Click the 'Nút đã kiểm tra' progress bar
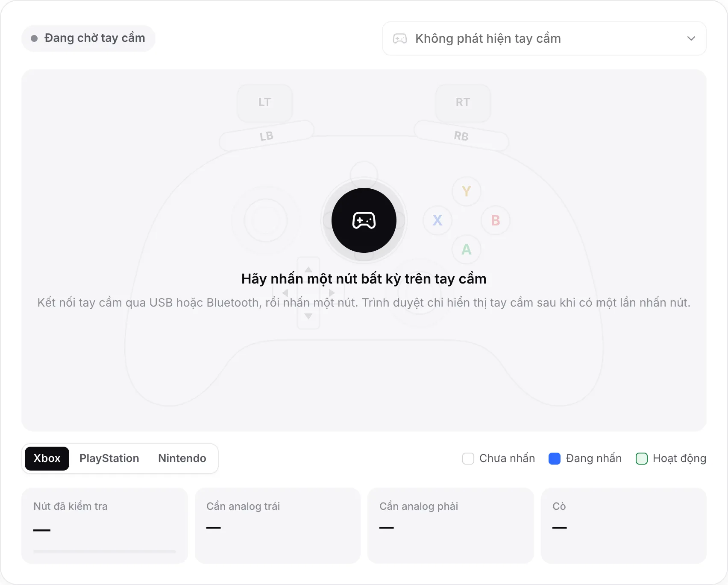The height and width of the screenshot is (585, 728). tap(105, 552)
